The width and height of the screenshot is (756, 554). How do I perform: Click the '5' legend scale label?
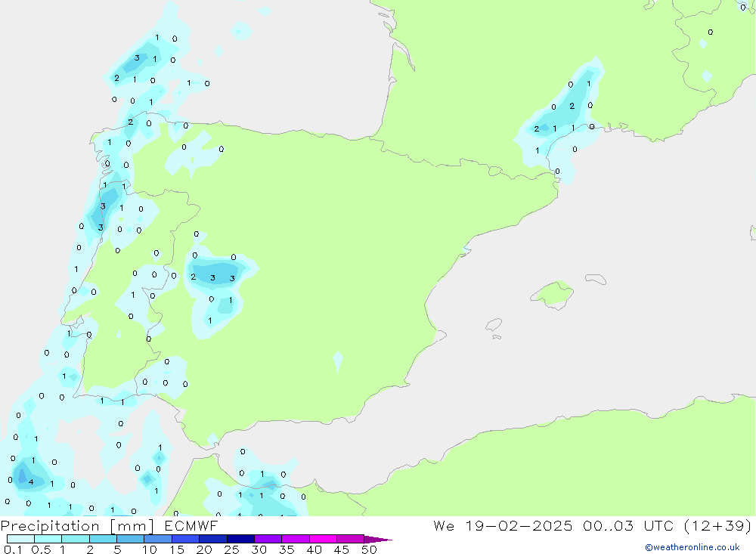pyautogui.click(x=117, y=549)
